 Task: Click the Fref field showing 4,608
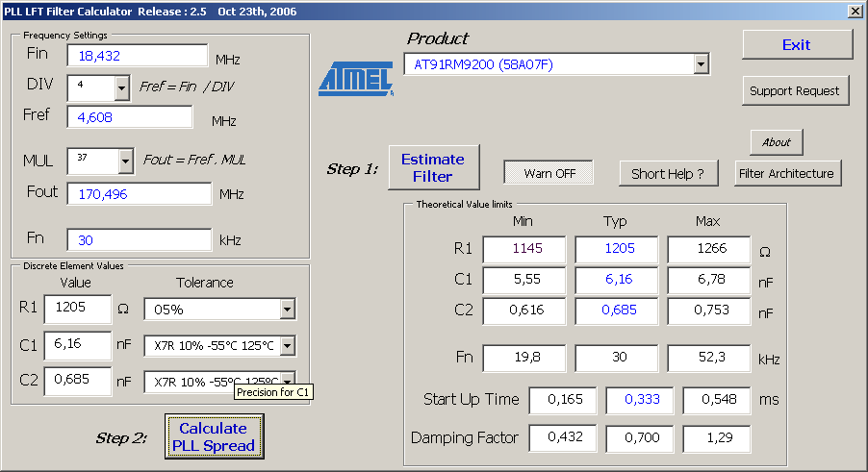pyautogui.click(x=130, y=117)
